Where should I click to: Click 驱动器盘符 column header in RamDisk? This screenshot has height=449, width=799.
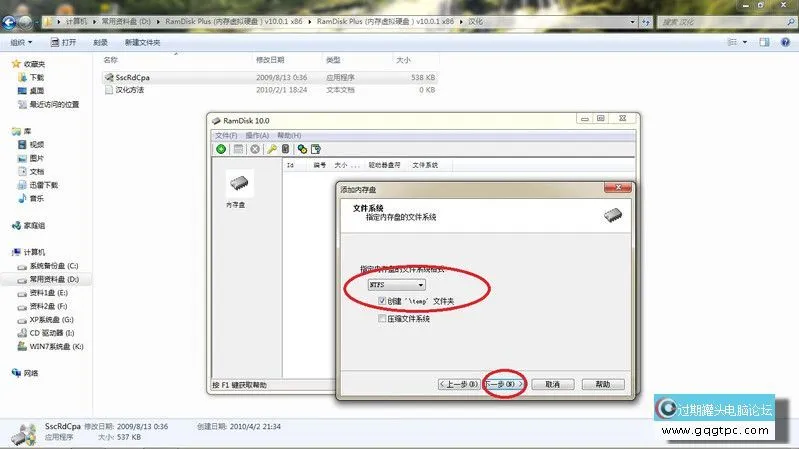click(x=384, y=165)
